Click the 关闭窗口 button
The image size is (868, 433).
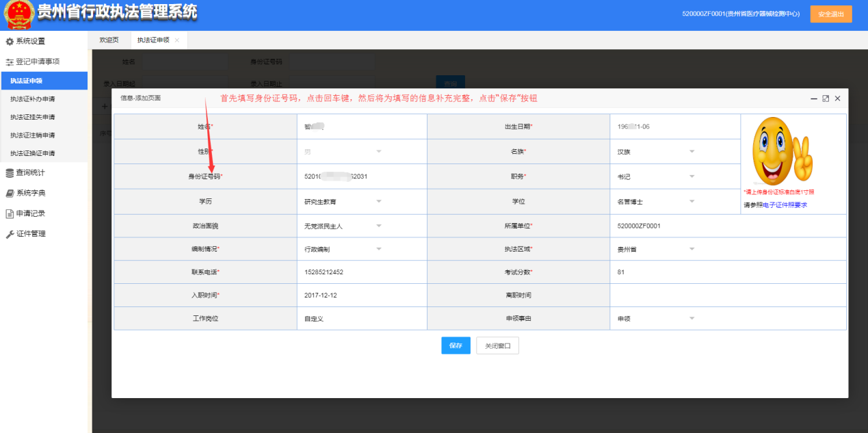click(x=498, y=346)
